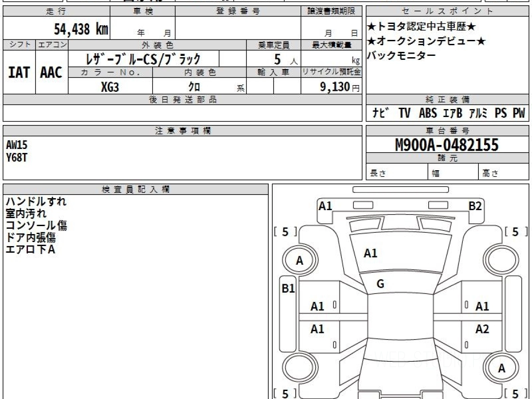Select the IAT shift type cell
This screenshot has width=532, height=399.
click(19, 72)
